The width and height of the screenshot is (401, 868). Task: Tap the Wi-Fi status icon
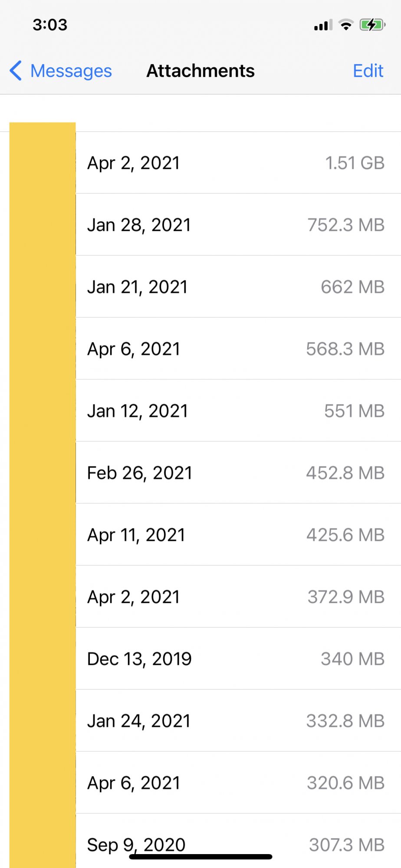346,25
